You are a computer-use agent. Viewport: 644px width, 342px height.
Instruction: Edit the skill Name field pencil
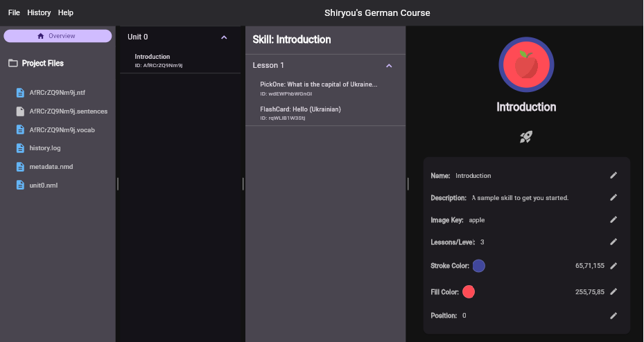(613, 176)
